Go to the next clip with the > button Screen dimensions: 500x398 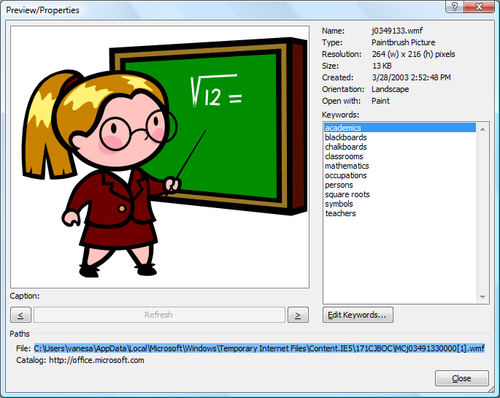click(x=298, y=315)
